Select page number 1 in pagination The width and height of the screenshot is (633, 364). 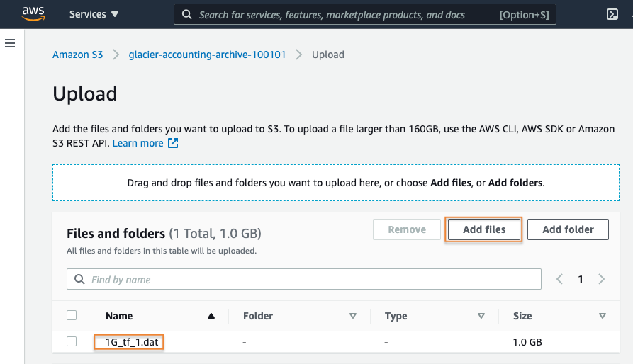click(x=581, y=279)
